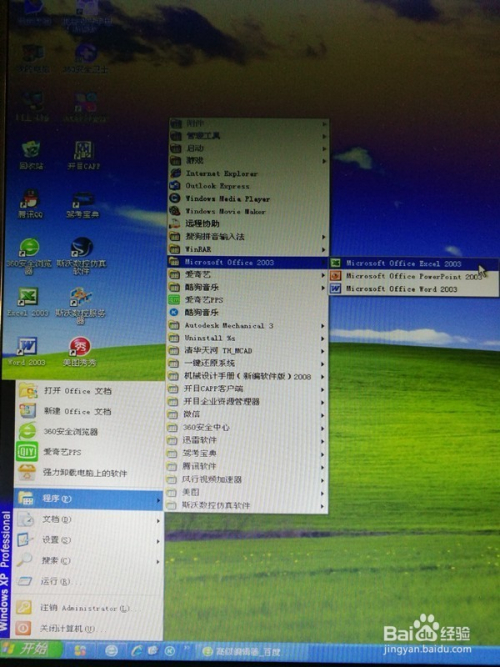Open the 斯沃数控服务器 desktop shortcut

coord(80,305)
